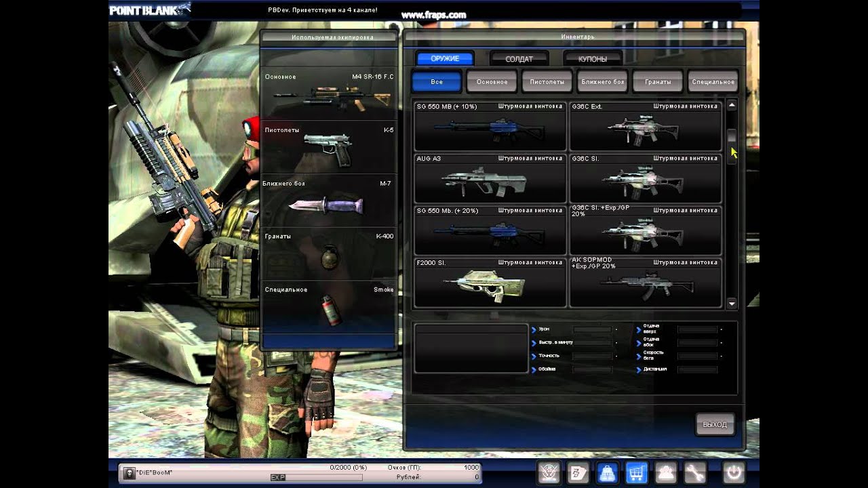Switch to the КУПОНЫ tab
Viewport: 868px width, 488px height.
point(593,59)
